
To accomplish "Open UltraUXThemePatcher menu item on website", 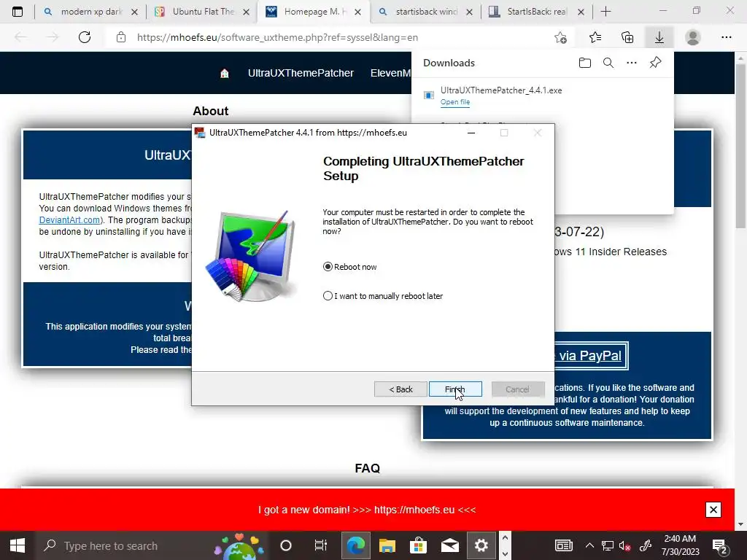I will [x=301, y=74].
